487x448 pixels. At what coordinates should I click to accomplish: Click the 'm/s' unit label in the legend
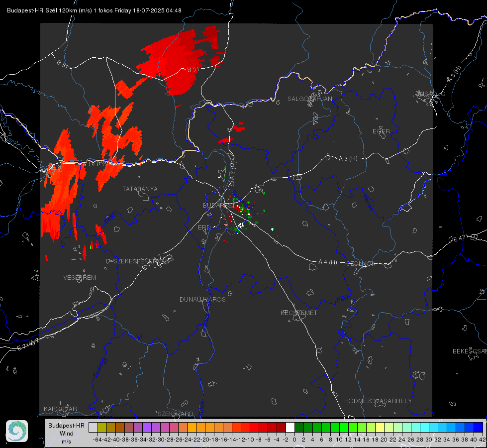[66, 442]
